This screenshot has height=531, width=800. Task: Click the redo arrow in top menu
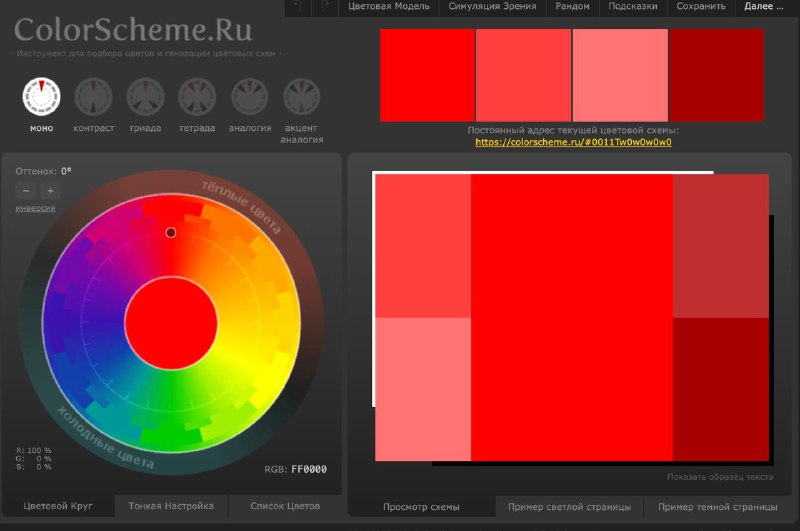pos(326,7)
